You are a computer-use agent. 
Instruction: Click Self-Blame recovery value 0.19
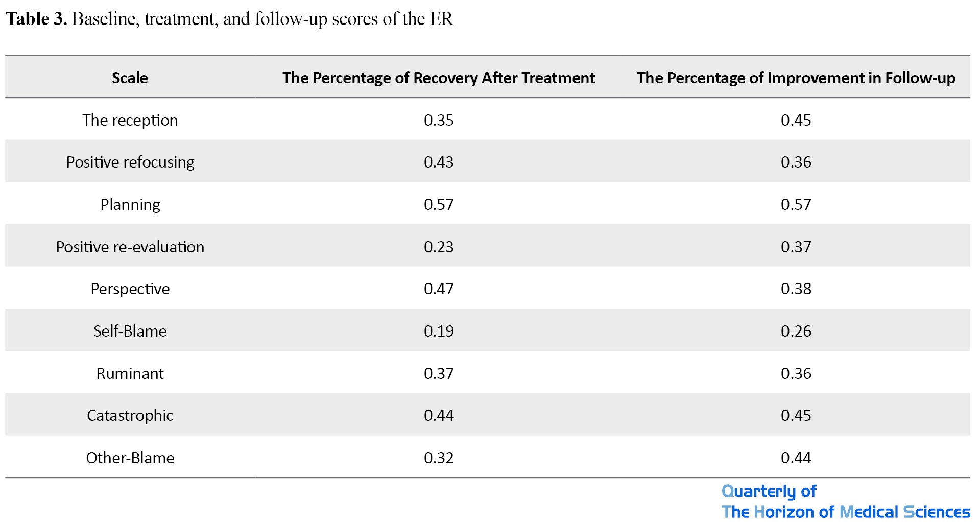pyautogui.click(x=438, y=331)
